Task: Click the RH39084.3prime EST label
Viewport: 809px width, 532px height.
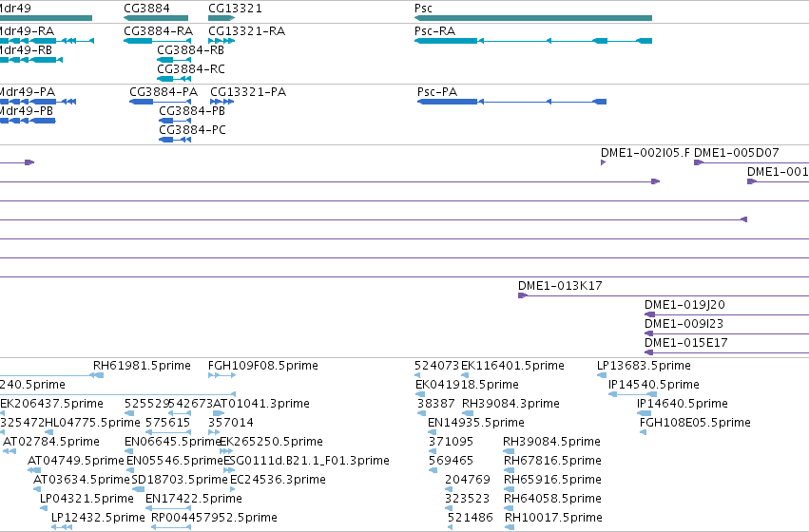Action: click(510, 404)
